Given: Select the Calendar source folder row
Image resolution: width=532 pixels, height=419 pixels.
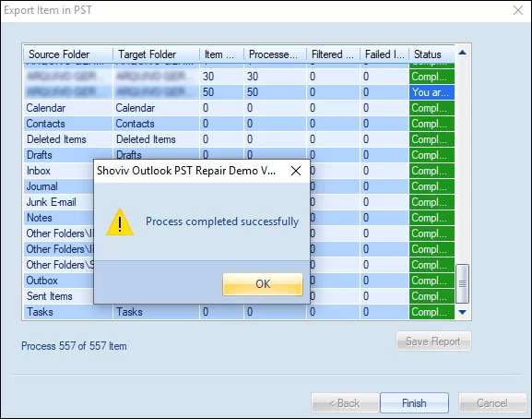Looking at the screenshot, I should point(239,108).
